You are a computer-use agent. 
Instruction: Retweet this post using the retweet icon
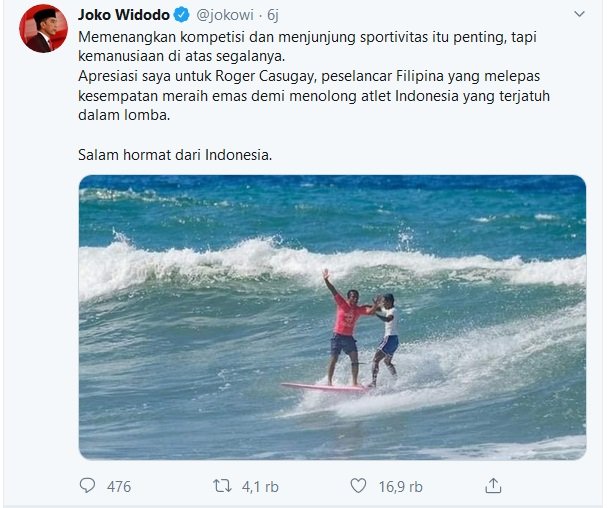(x=222, y=486)
